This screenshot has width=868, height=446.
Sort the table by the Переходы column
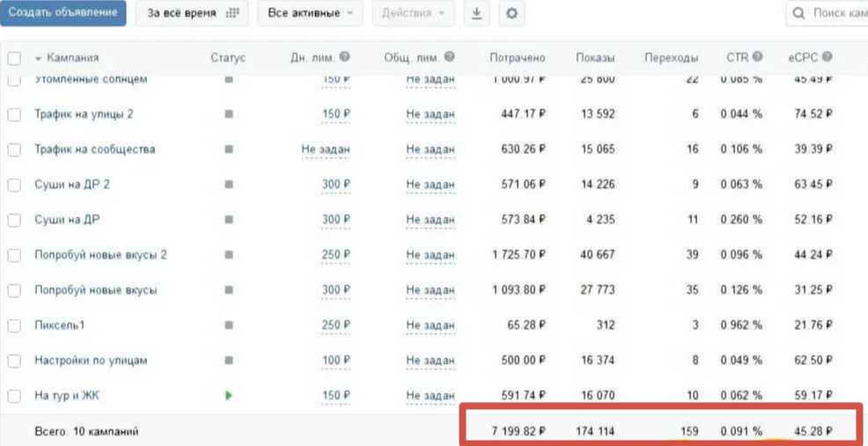tap(671, 58)
